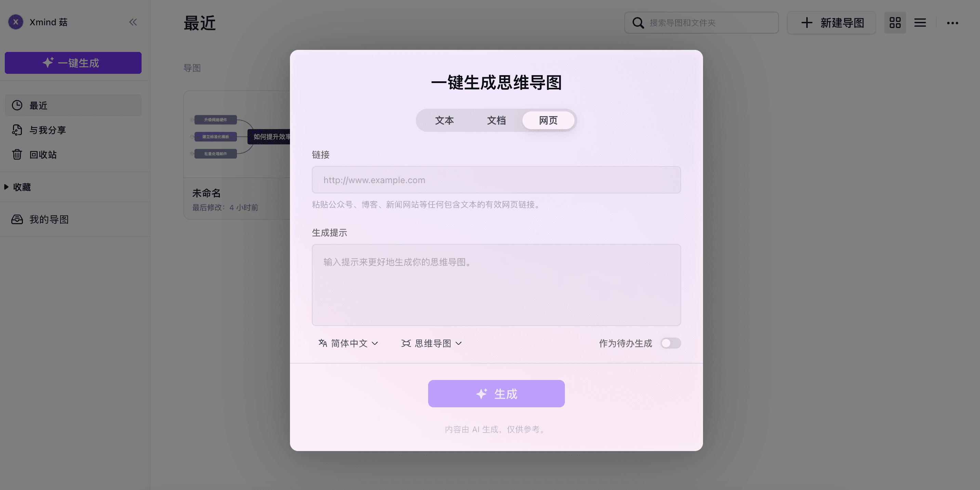Click the search magnifier icon

pyautogui.click(x=637, y=23)
